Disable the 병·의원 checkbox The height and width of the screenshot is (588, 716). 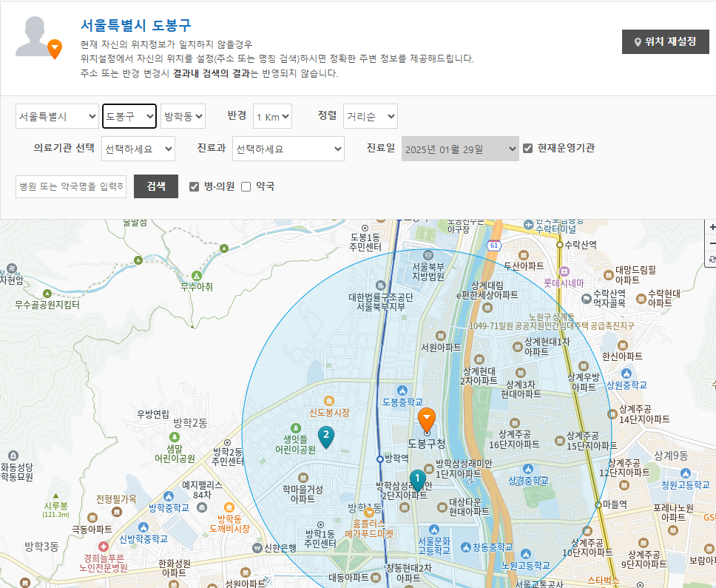195,186
